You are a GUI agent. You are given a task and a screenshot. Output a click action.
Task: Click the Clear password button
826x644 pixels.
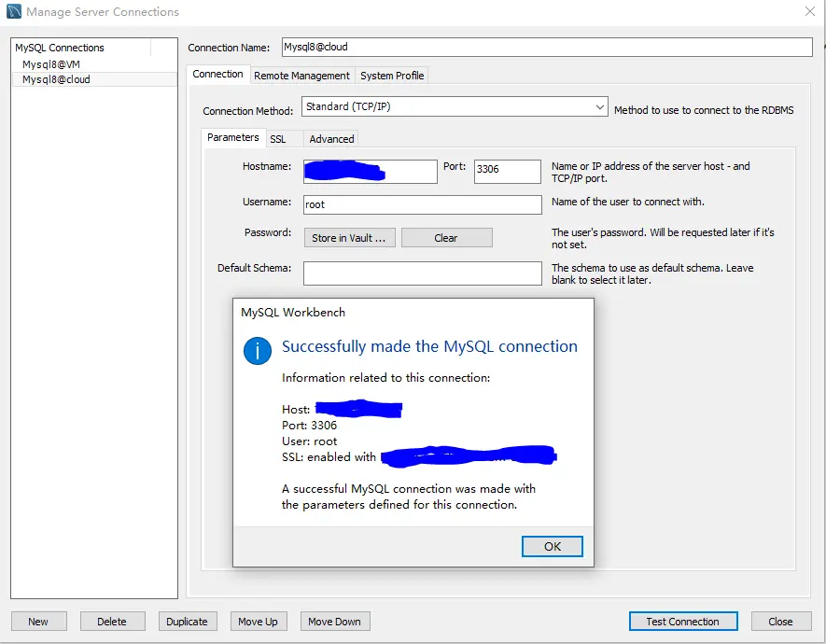tap(446, 238)
